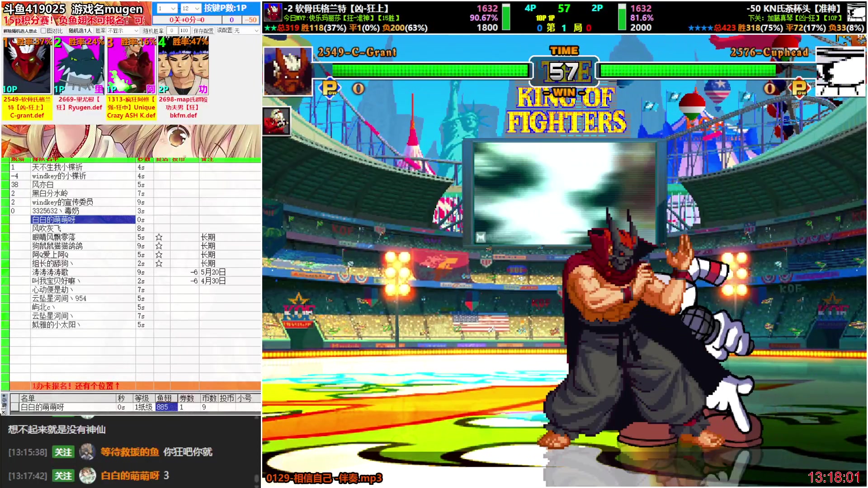
Task: Click the top-bar right fighter avatar icon
Action: [x=856, y=13]
